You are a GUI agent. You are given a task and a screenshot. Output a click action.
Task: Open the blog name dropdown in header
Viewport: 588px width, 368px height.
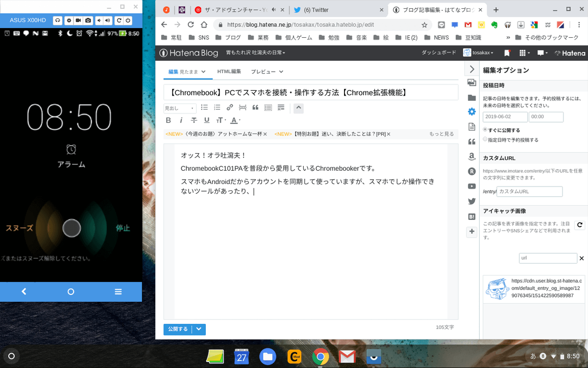pyautogui.click(x=255, y=53)
